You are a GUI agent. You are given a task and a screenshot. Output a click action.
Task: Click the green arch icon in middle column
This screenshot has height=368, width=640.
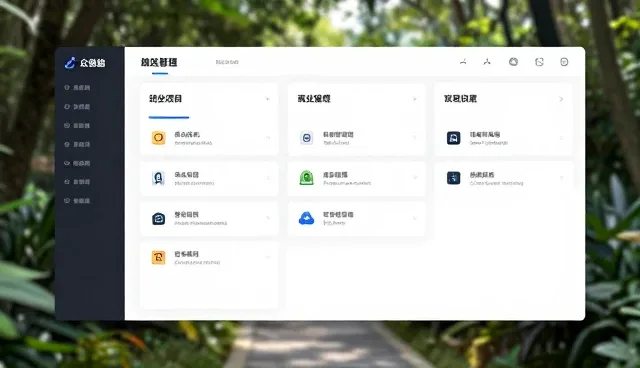[307, 178]
